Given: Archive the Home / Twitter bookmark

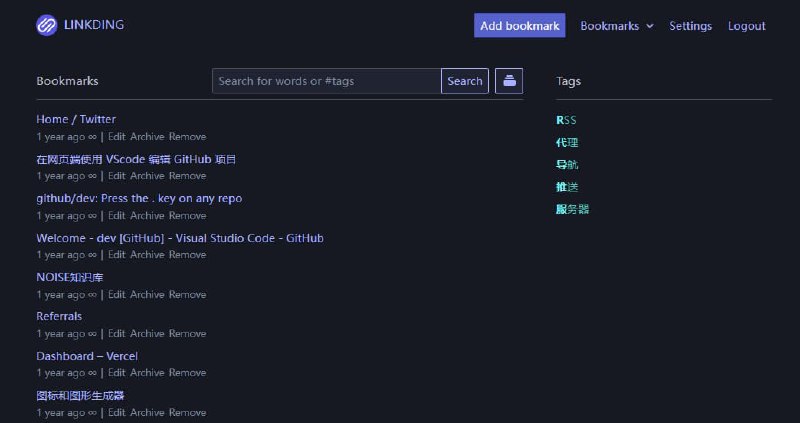Looking at the screenshot, I should [147, 137].
